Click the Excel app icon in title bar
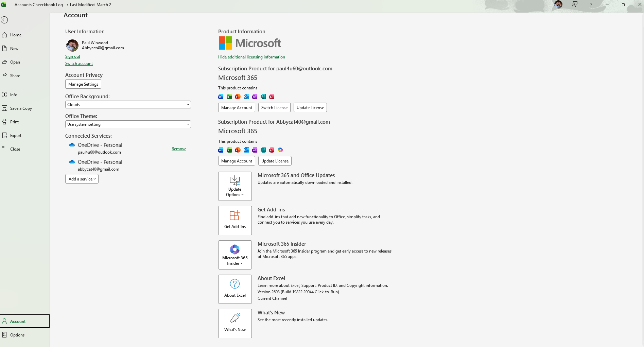The width and height of the screenshot is (644, 347). [x=4, y=5]
